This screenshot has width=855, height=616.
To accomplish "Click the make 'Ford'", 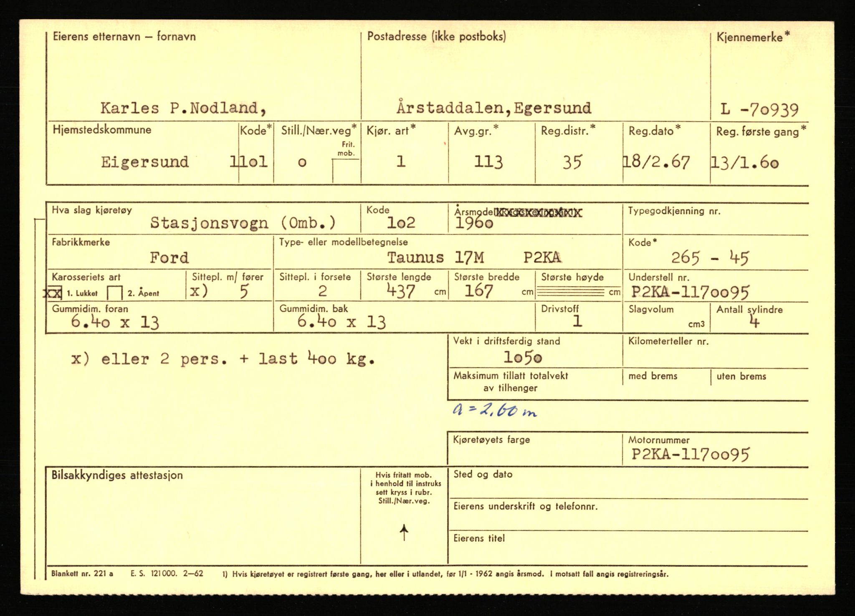I will 169,258.
